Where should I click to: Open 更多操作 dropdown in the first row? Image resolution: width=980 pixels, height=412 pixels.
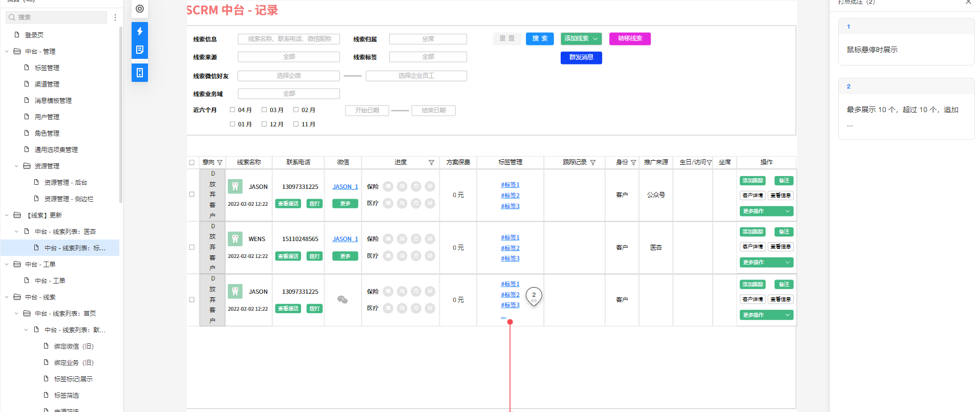[x=766, y=211]
